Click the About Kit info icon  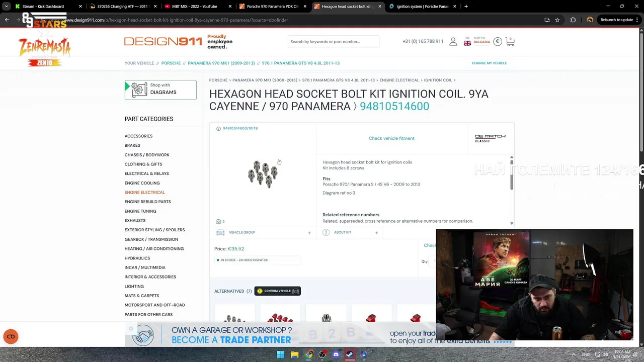326,232
